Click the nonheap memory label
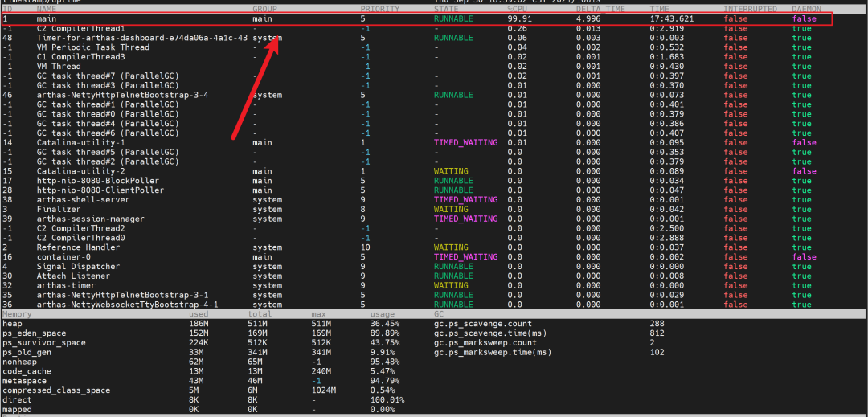 point(19,362)
